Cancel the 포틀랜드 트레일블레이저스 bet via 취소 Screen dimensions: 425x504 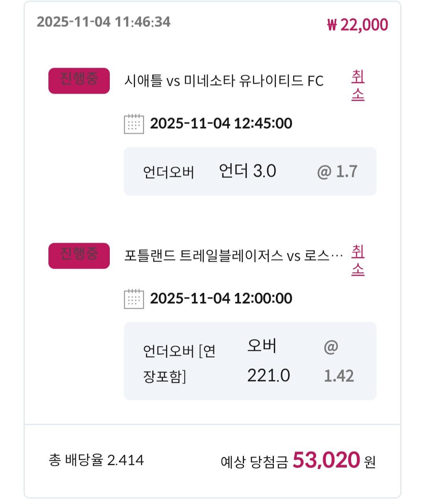point(358,260)
